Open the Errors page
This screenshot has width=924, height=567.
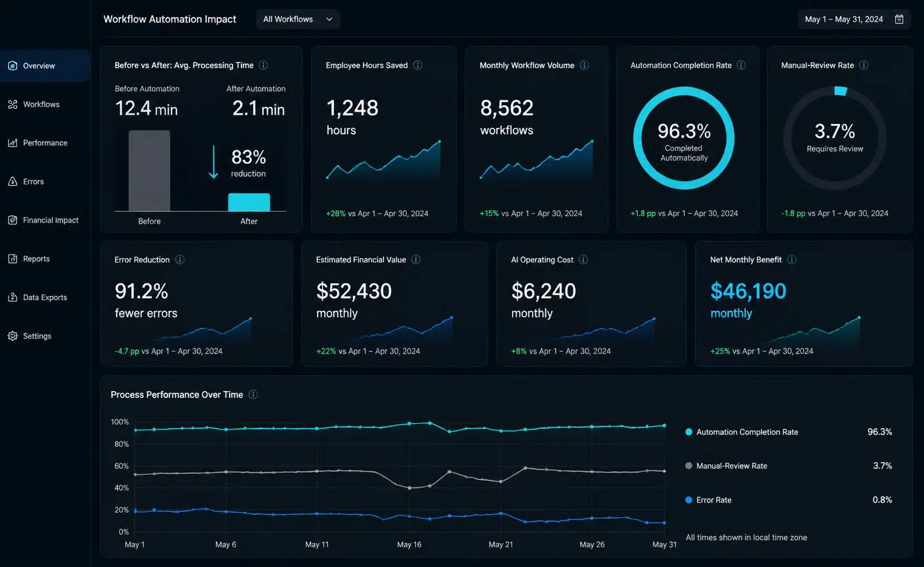[45, 182]
